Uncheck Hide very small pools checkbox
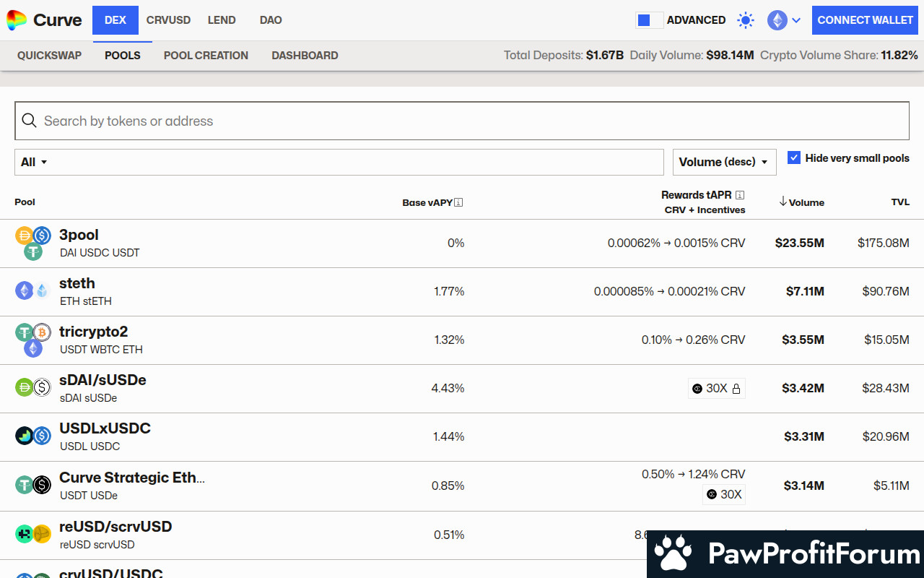 794,158
